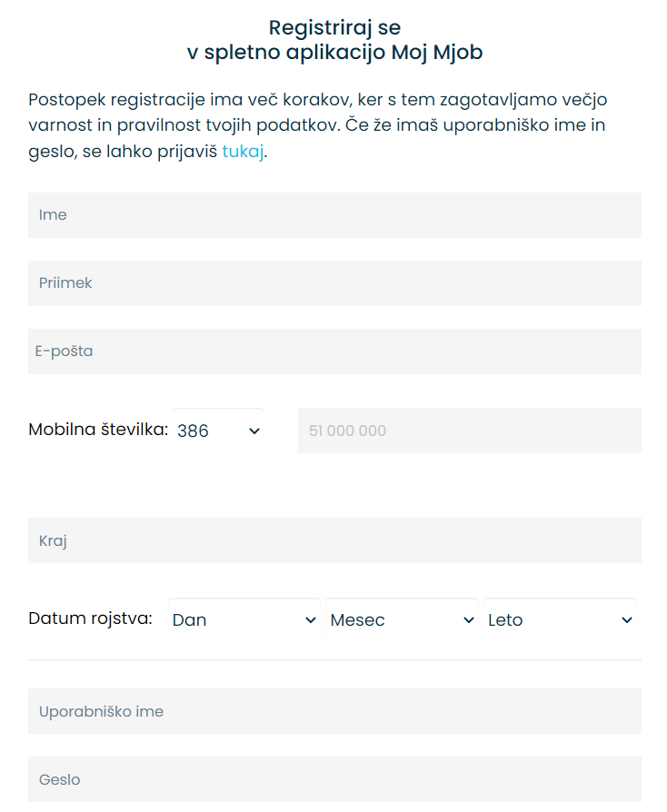
Task: Follow the tukaj login link
Action: click(x=240, y=152)
